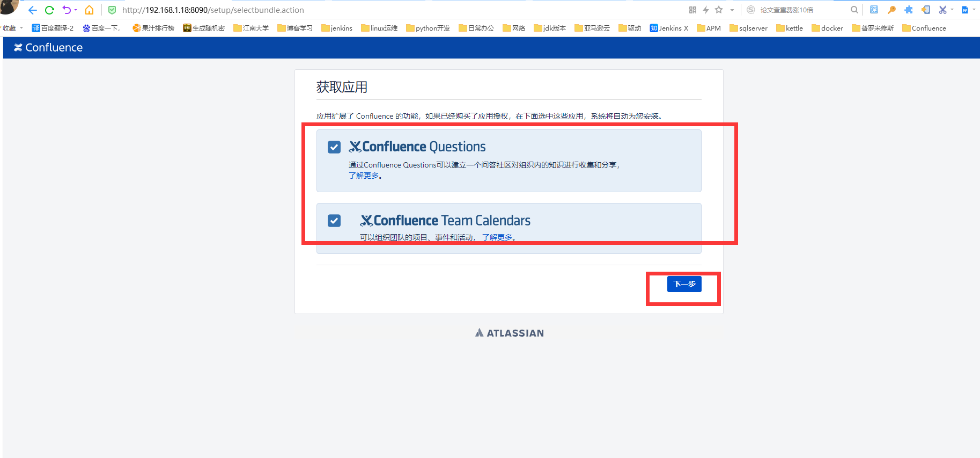Image resolution: width=980 pixels, height=458 pixels.
Task: Go to the browser home page icon
Action: 90,10
